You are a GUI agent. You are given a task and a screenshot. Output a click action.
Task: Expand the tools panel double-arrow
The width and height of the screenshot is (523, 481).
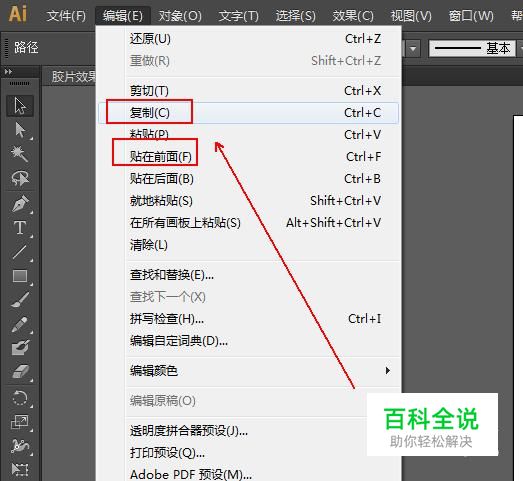[8, 71]
